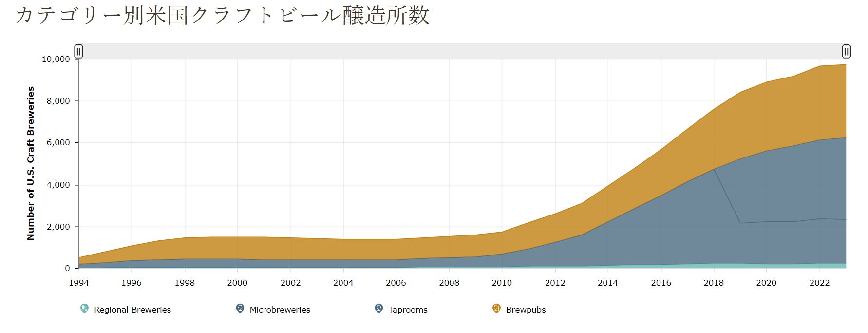The image size is (868, 333).
Task: Click the right range slider handle
Action: coord(846,51)
